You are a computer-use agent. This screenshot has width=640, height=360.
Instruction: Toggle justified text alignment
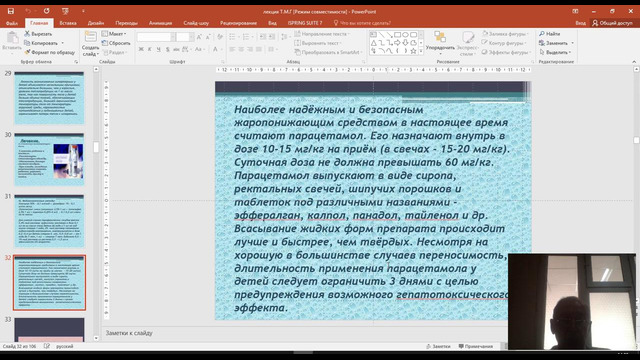pyautogui.click(x=259, y=49)
